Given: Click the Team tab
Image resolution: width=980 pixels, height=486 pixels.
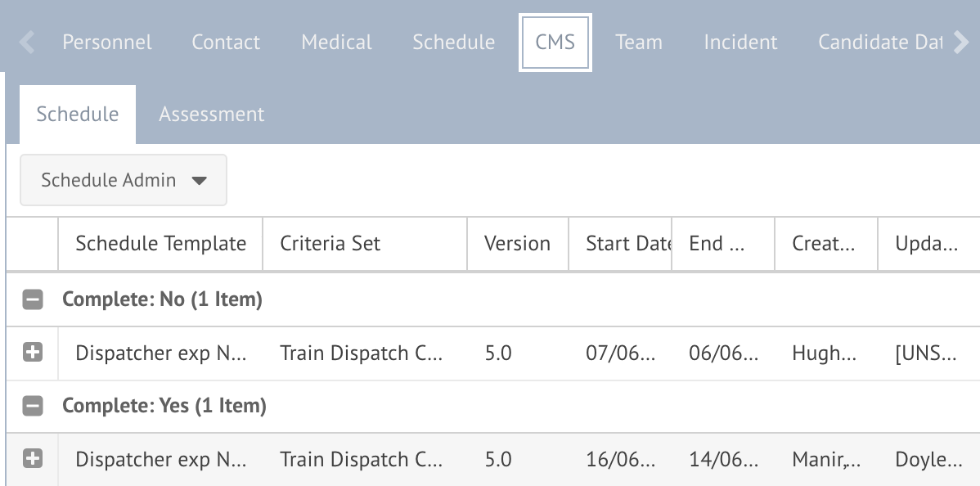Looking at the screenshot, I should 639,43.
